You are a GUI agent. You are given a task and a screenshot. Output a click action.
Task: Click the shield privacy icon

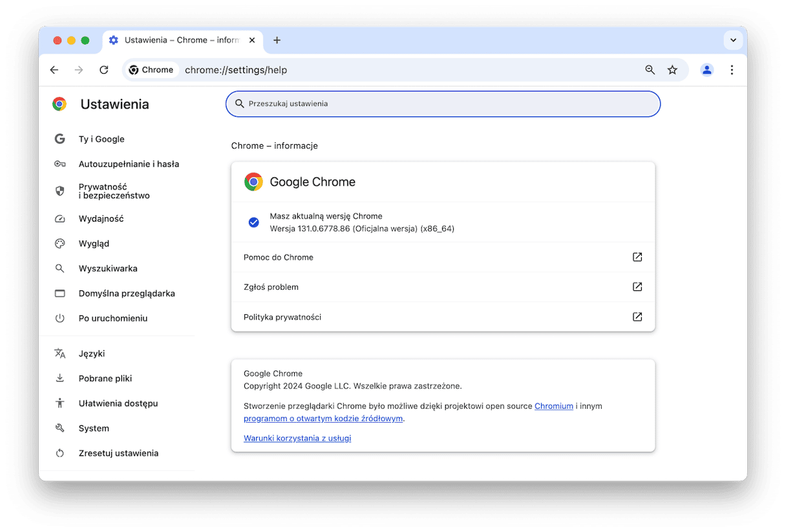(x=60, y=191)
